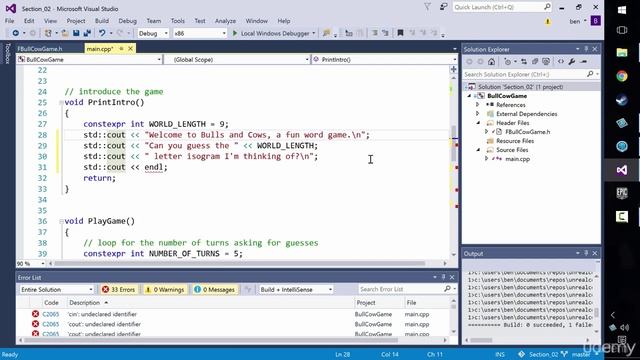640x360 pixels.
Task: Toggle auto-hide pin on Solution Explorer
Action: [586, 49]
